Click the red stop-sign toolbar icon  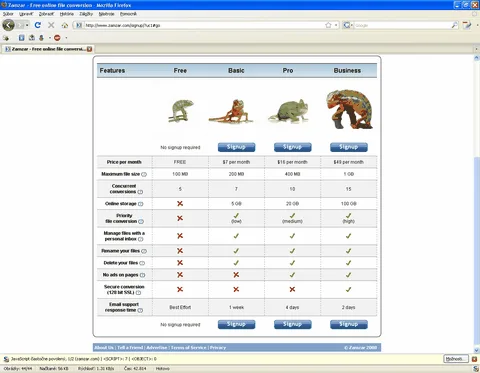pos(57,38)
